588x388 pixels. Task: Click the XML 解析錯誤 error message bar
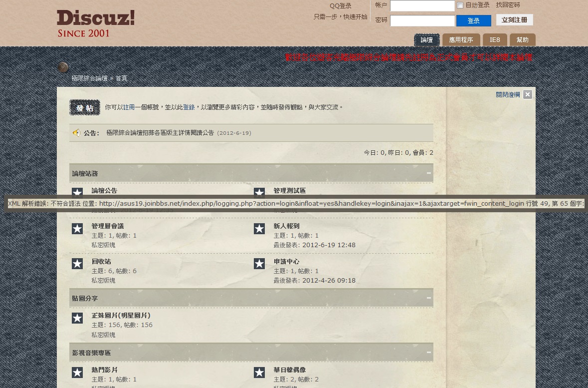[x=296, y=204]
